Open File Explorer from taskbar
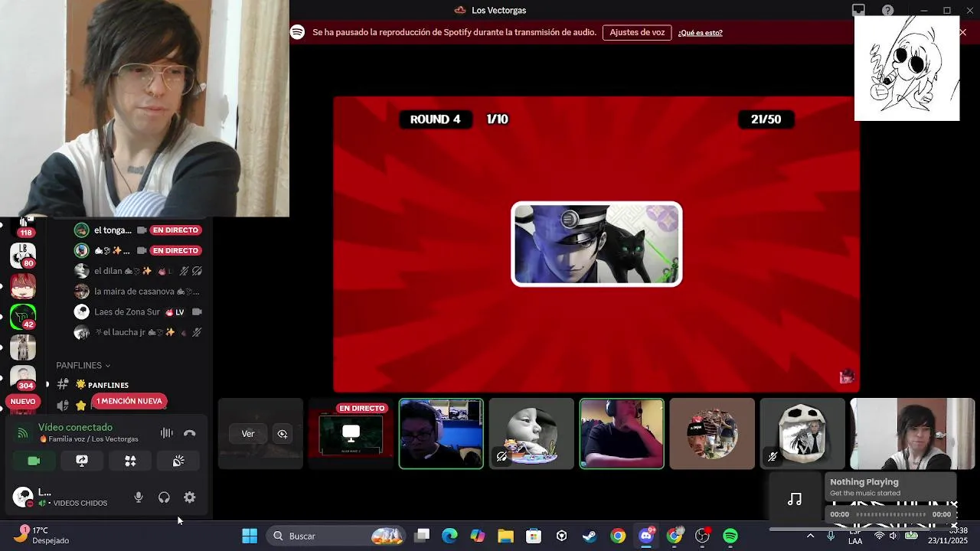The width and height of the screenshot is (980, 551). pyautogui.click(x=505, y=536)
